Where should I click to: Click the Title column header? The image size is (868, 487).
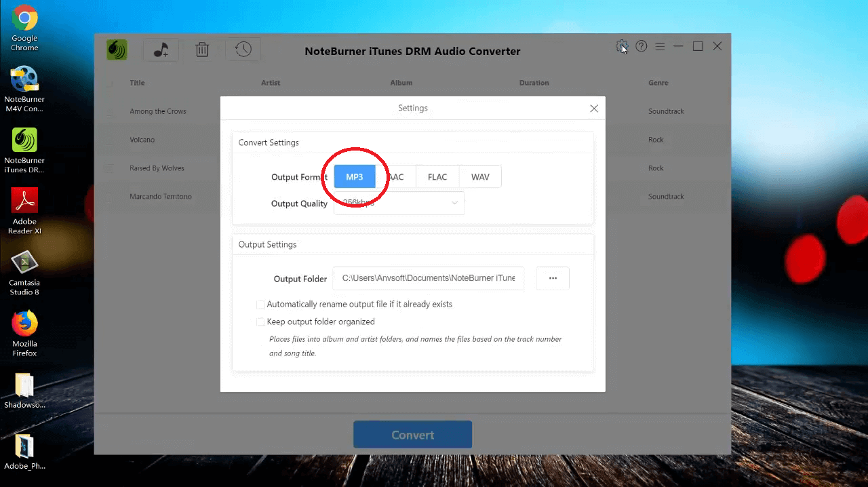coord(138,83)
